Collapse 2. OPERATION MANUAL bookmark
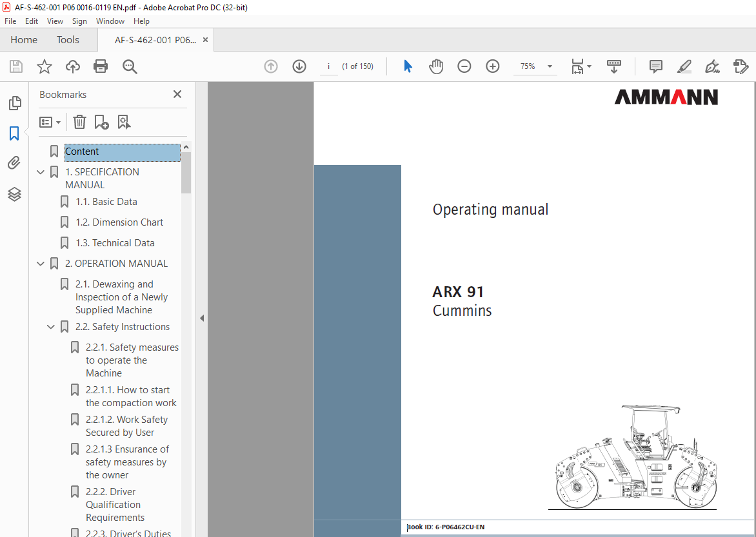This screenshot has height=537, width=756. [41, 264]
